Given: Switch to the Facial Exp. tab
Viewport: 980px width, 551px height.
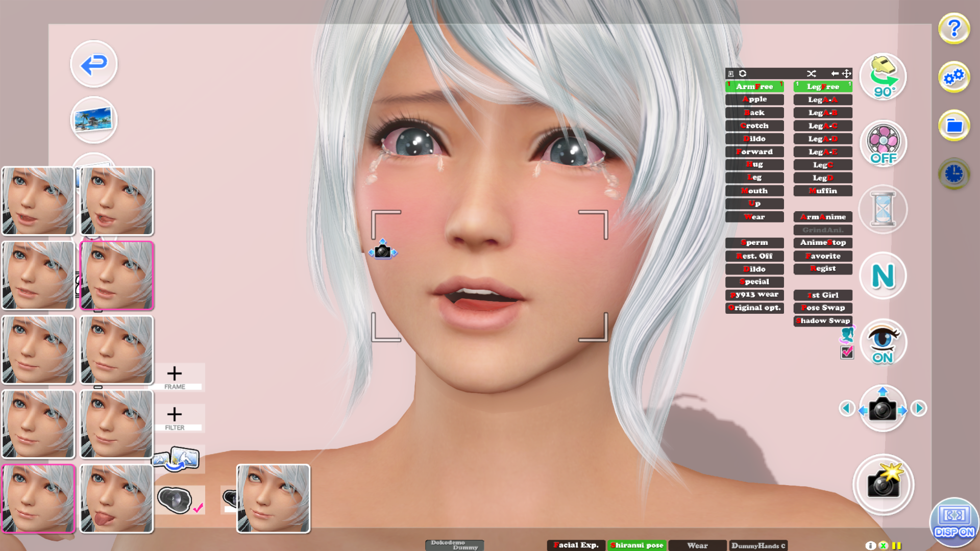Looking at the screenshot, I should [576, 545].
